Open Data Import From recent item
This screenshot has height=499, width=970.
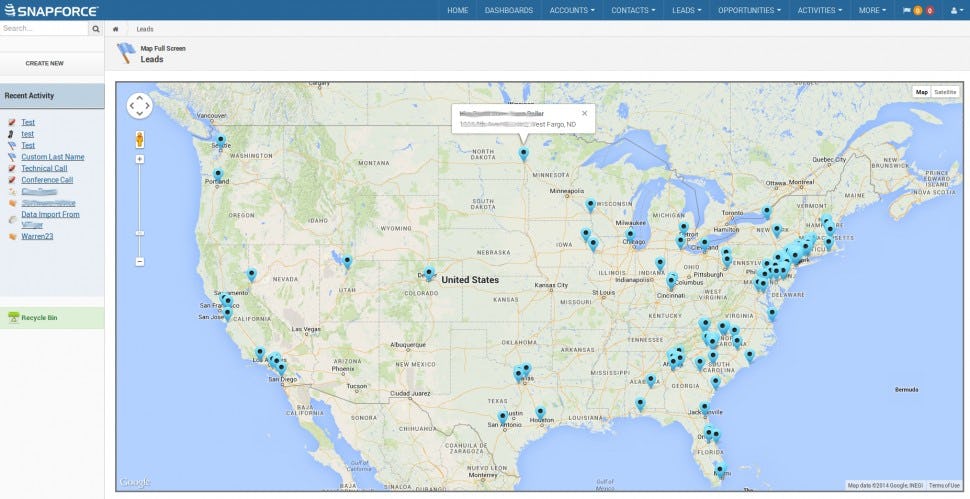pyautogui.click(x=50, y=215)
